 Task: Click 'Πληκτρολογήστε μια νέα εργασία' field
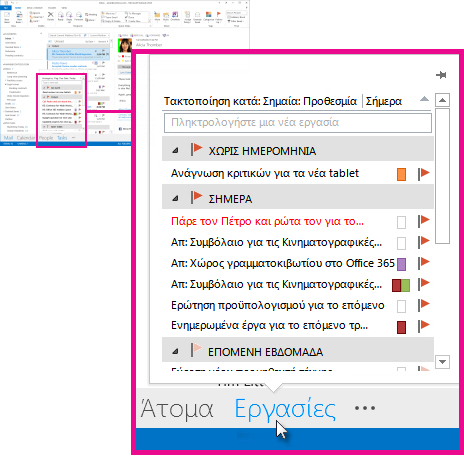pyautogui.click(x=298, y=123)
